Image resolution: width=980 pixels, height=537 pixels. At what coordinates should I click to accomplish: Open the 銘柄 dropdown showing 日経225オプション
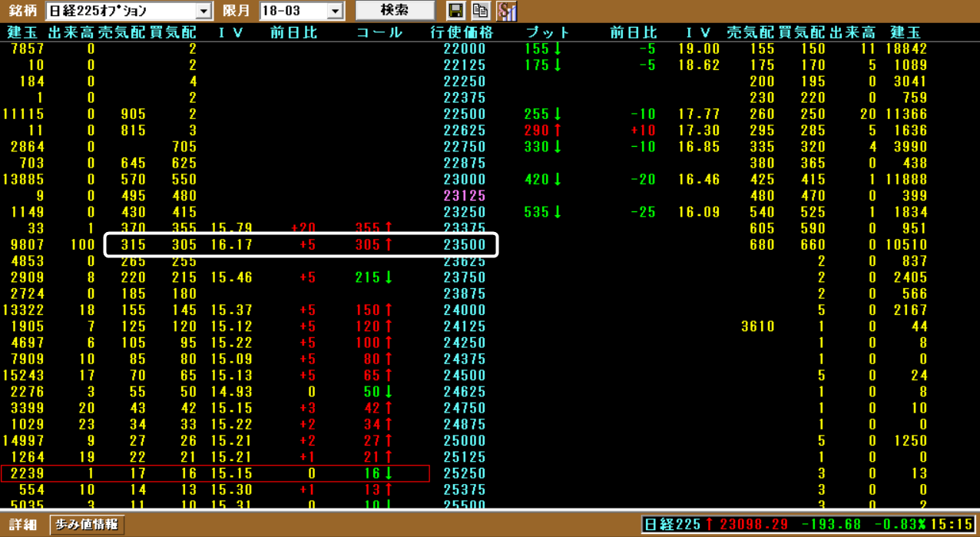(x=204, y=12)
